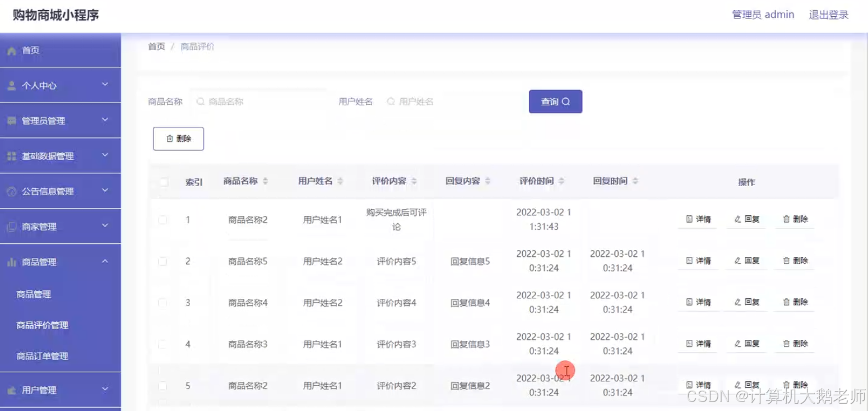Click 删除 for row 3

click(x=795, y=302)
